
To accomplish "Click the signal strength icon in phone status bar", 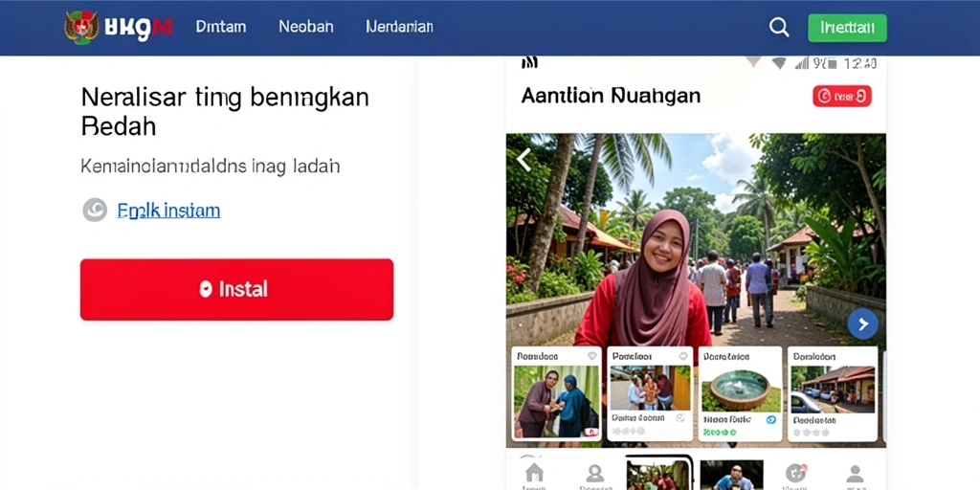I will coord(801,63).
